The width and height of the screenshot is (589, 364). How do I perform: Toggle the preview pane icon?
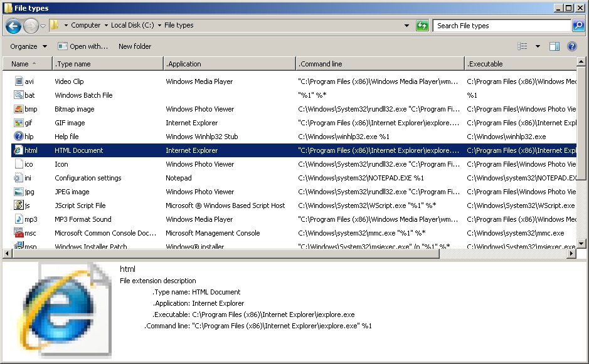point(555,46)
